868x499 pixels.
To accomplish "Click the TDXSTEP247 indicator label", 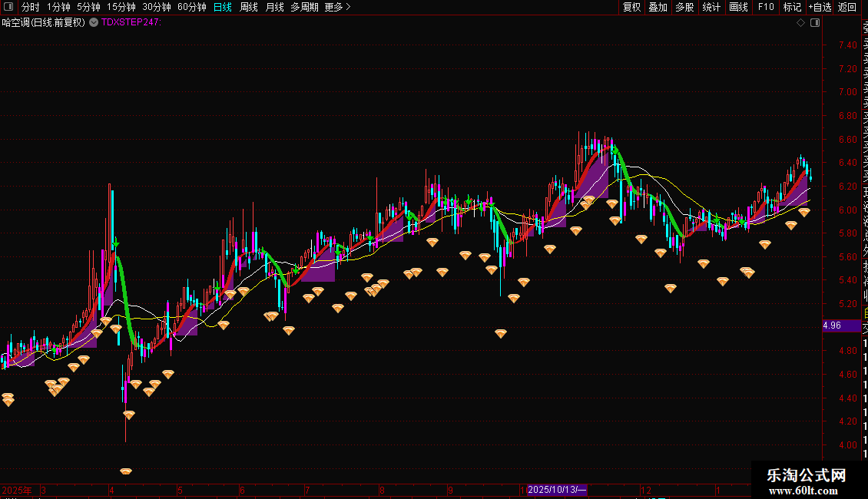I will 131,22.
